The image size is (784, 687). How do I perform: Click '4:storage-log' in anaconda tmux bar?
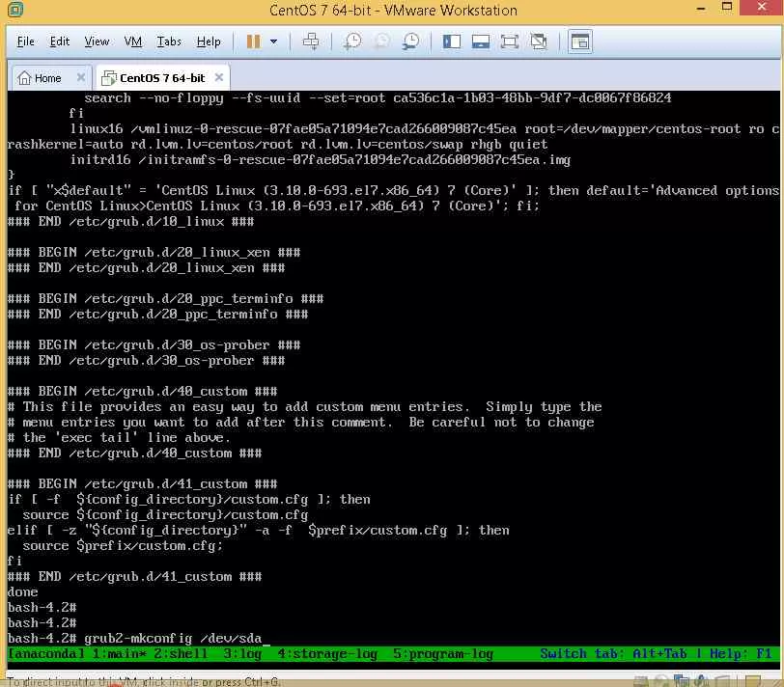click(327, 653)
